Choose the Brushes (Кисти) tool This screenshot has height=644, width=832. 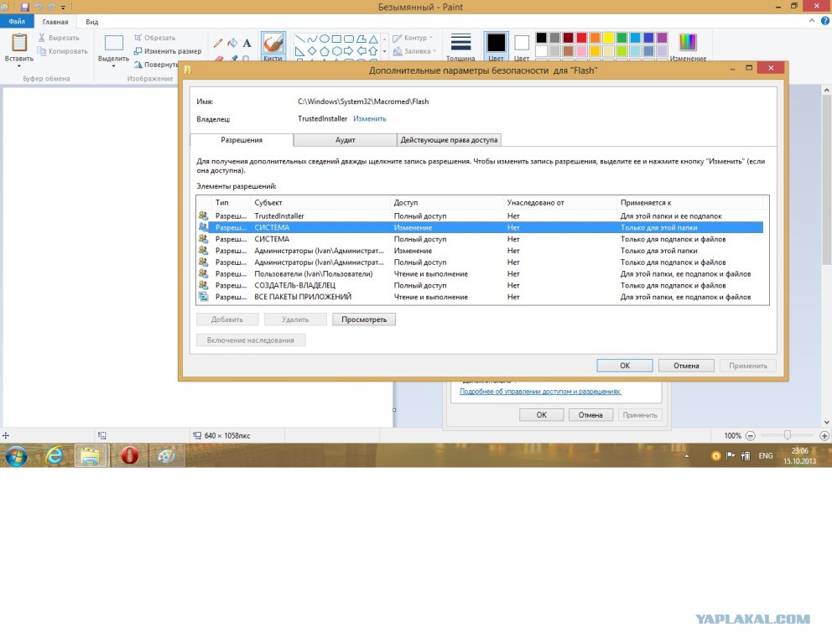[273, 45]
